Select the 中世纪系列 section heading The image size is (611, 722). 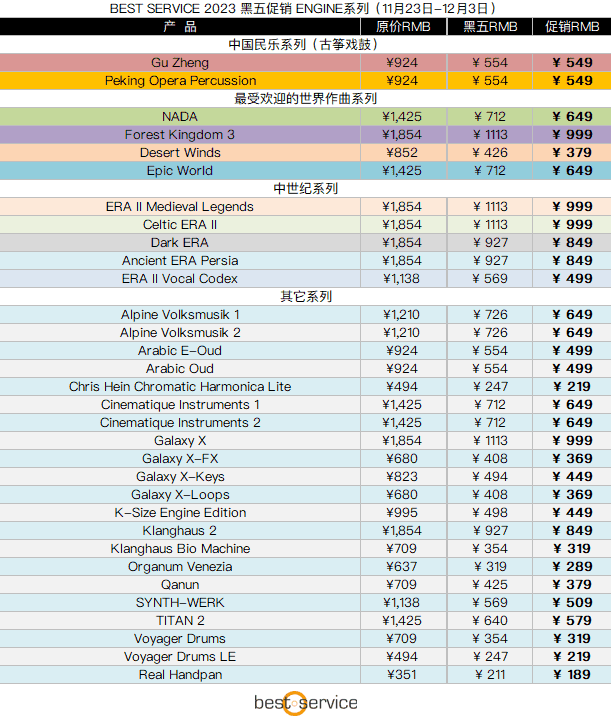pyautogui.click(x=306, y=188)
